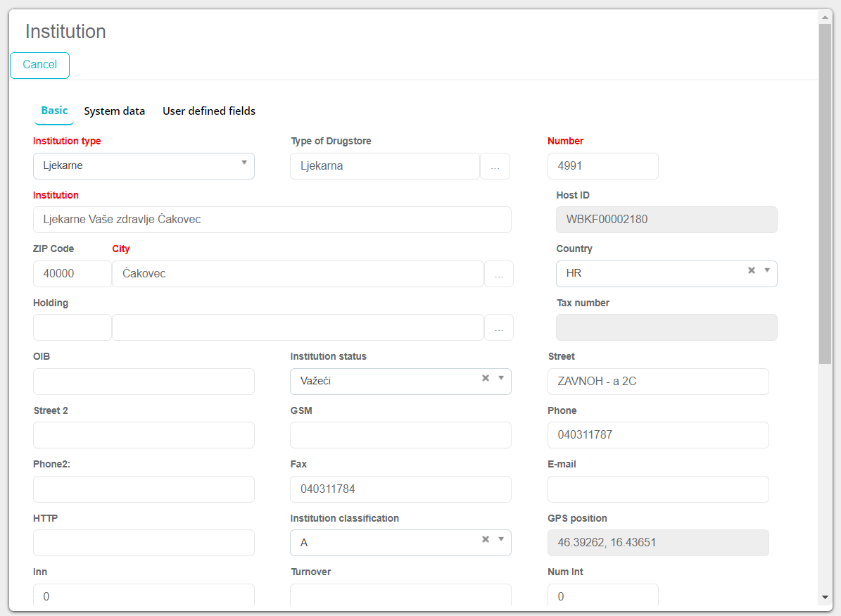Click the scroll up arrow of the scrollbar
Screen dimensions: 841x616
(825, 16)
